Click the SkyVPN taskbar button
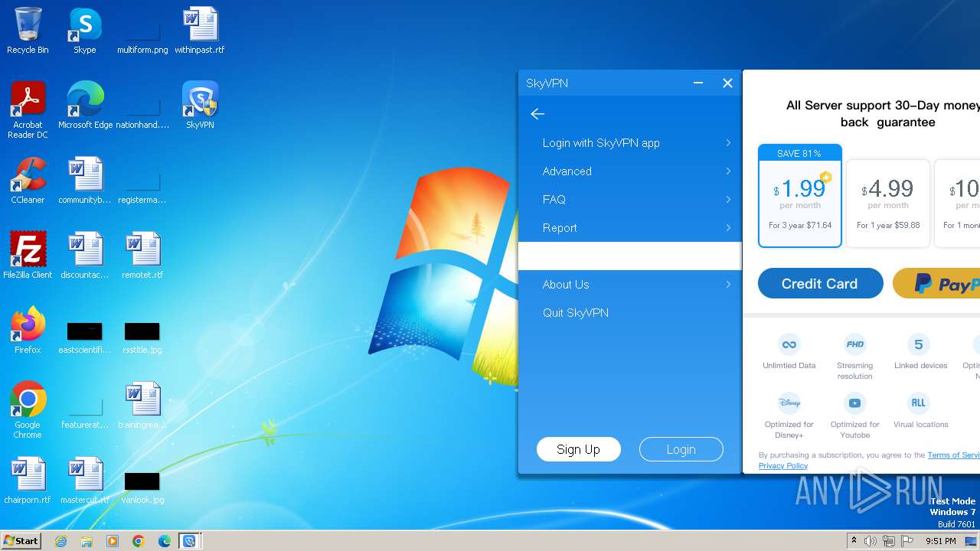 click(x=189, y=541)
